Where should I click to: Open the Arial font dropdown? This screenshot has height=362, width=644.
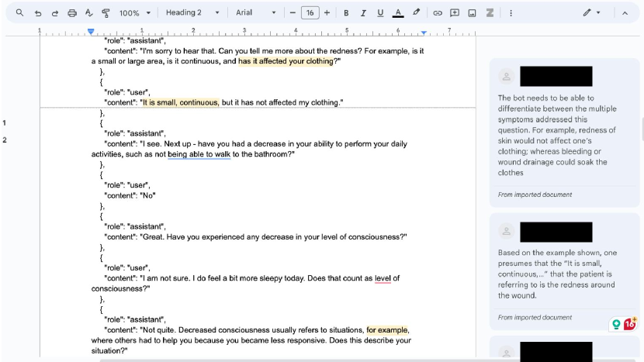point(255,13)
